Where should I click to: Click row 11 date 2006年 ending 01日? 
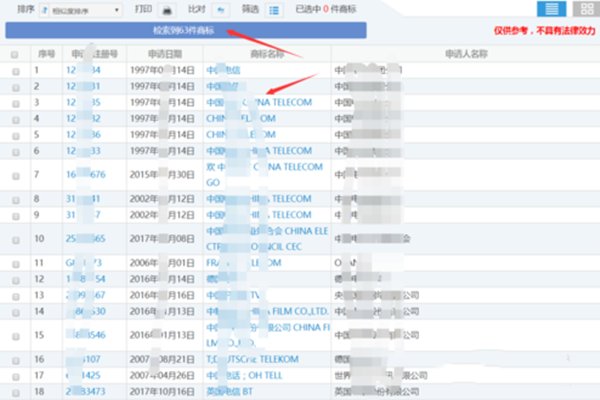tap(162, 263)
